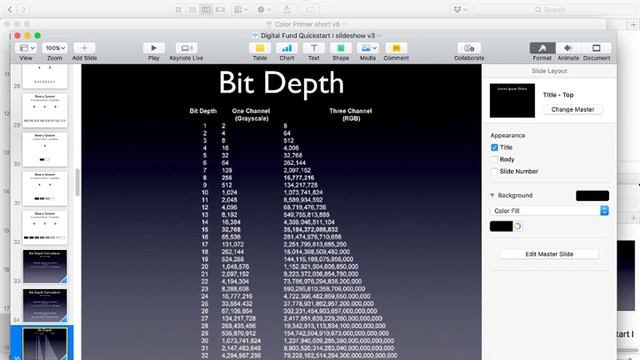The image size is (640, 360).
Task: Switch background window to list view
Action: tap(192, 9)
